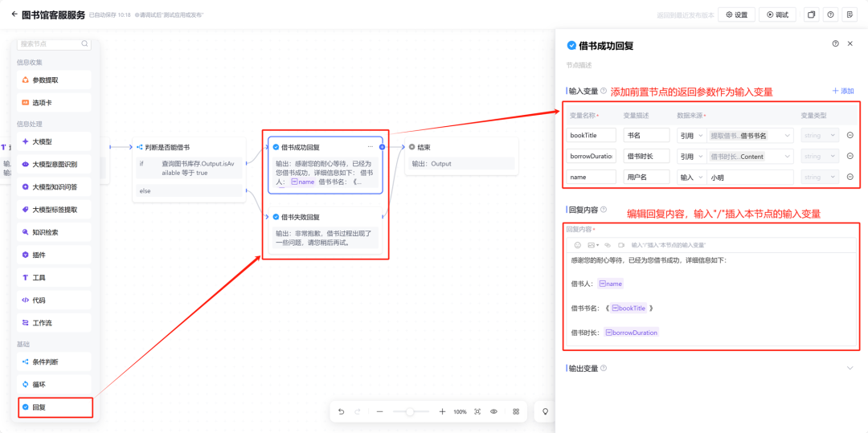Image resolution: width=868 pixels, height=433 pixels.
Task: Select the 参数提取 node type
Action: tap(55, 80)
